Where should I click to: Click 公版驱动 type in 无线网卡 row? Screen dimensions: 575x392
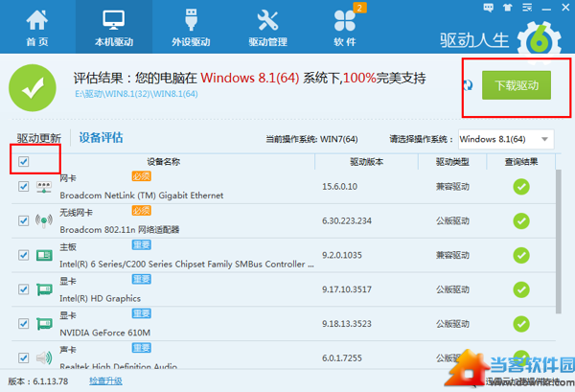click(452, 220)
